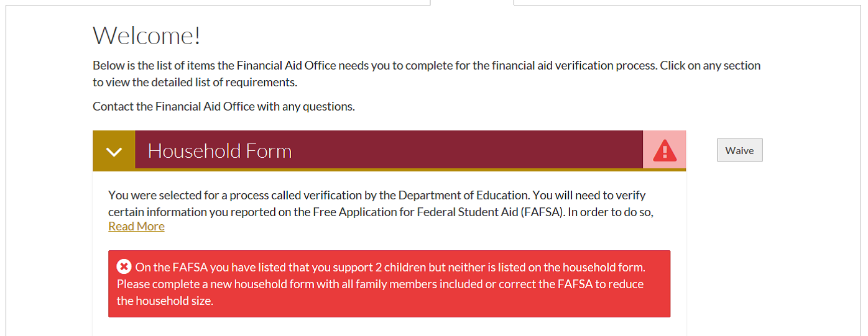Click the 'Contact the Financial Aid Office' line

[x=223, y=106]
